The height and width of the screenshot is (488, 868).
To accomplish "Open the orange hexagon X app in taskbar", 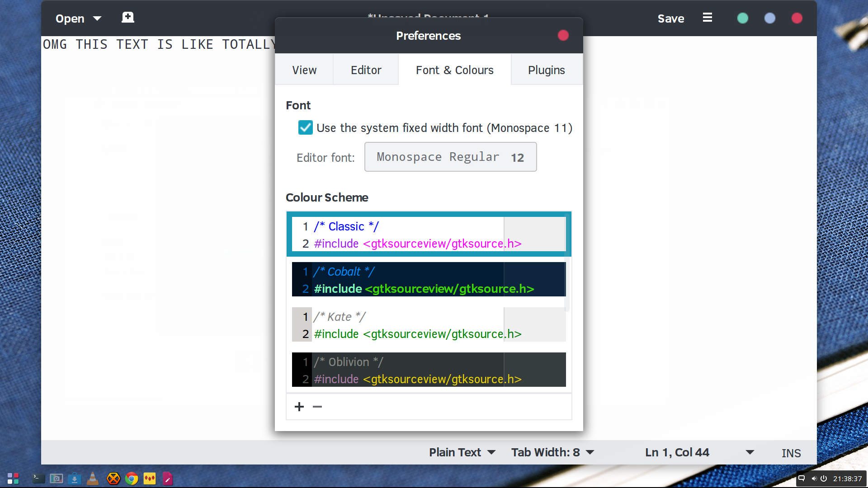I will tap(113, 479).
